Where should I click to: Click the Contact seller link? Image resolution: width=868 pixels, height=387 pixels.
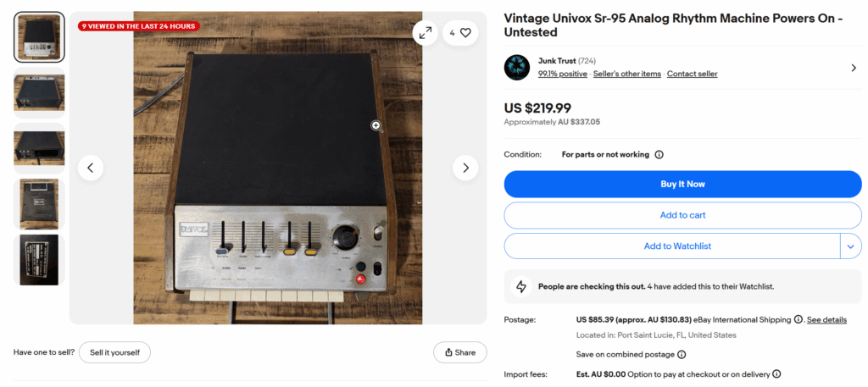coord(692,74)
